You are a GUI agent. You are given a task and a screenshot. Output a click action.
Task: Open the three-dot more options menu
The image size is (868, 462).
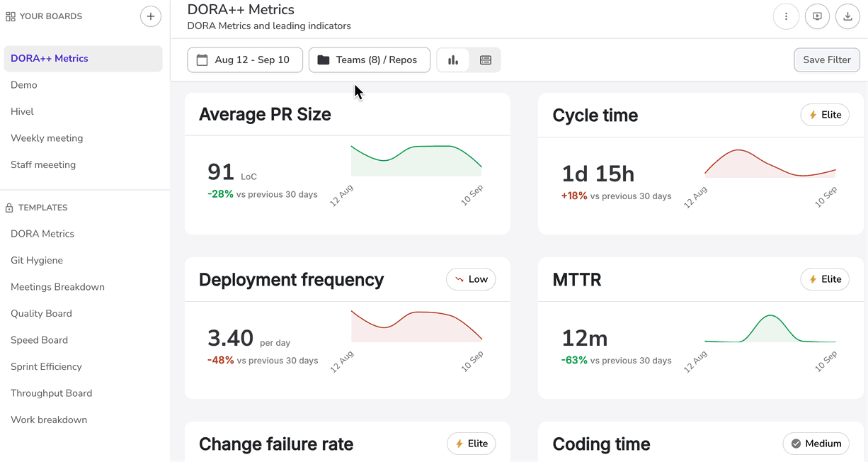(786, 16)
